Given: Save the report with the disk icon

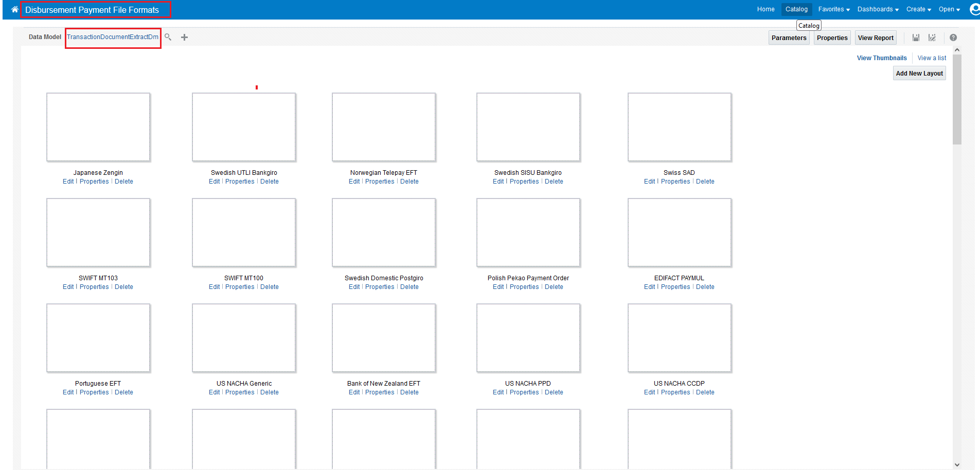Looking at the screenshot, I should click(916, 38).
